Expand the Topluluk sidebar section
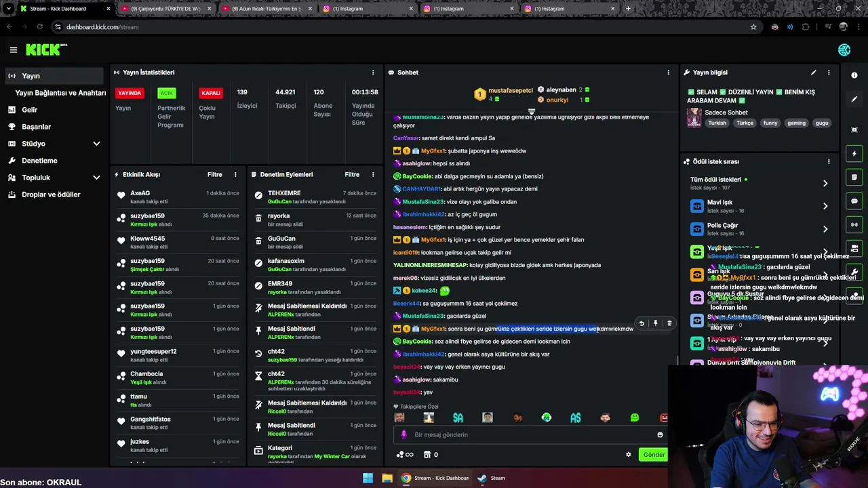868x488 pixels. pyautogui.click(x=96, y=178)
